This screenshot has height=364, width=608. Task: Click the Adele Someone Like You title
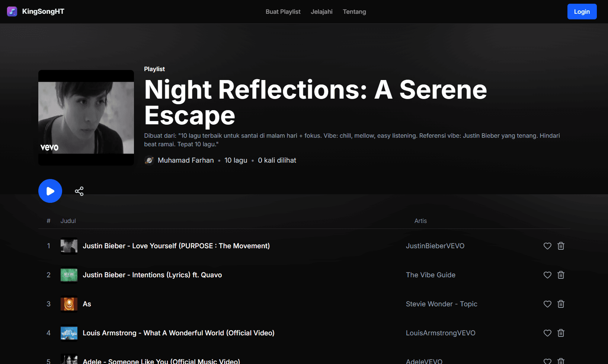tap(161, 361)
